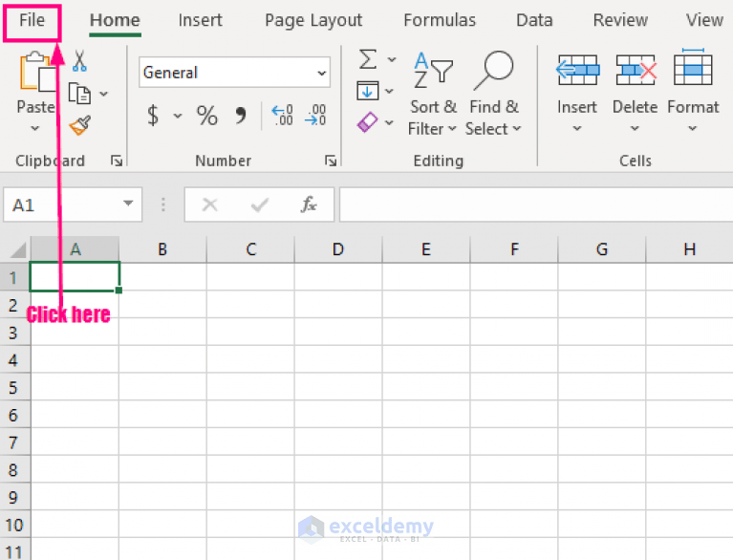Select column B header
The height and width of the screenshot is (560, 733).
162,249
